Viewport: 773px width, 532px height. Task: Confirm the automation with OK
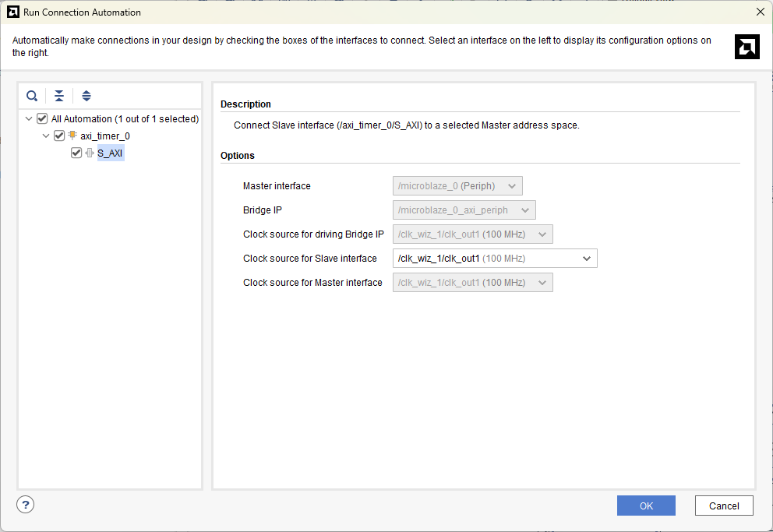(x=645, y=506)
